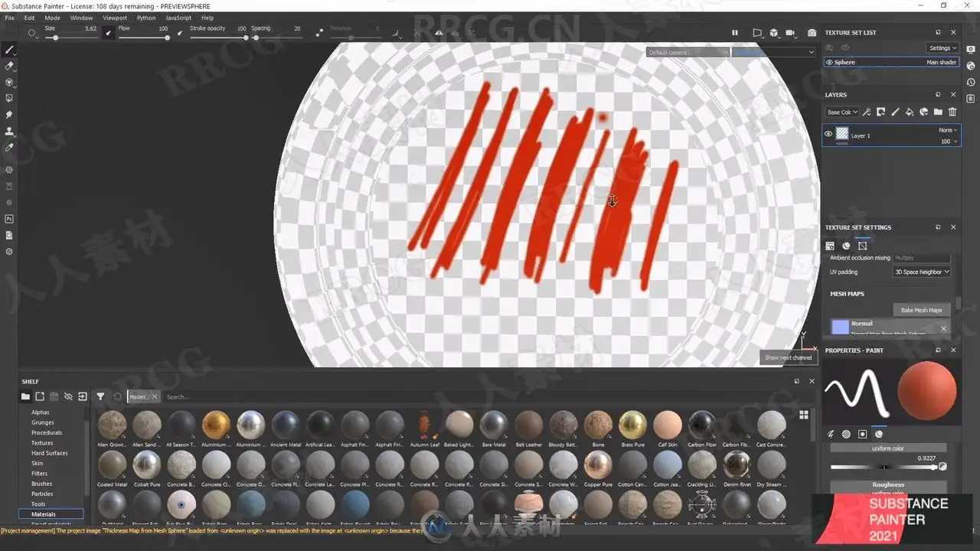Open the Base Color channel dropdown
980x551 pixels.
click(842, 112)
